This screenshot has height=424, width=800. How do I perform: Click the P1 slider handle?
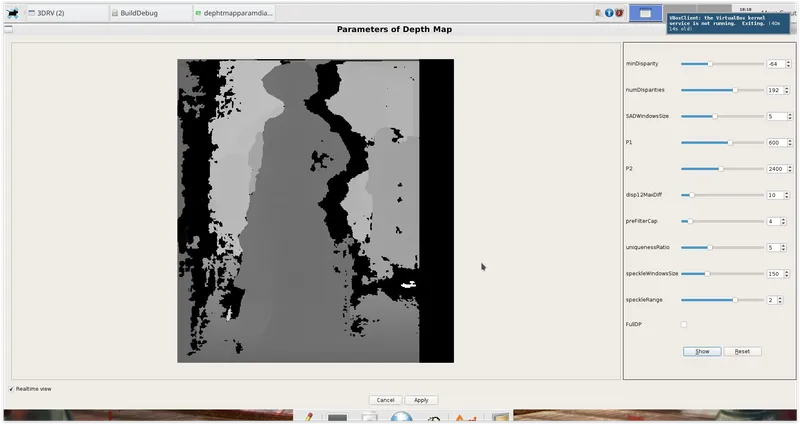[730, 143]
